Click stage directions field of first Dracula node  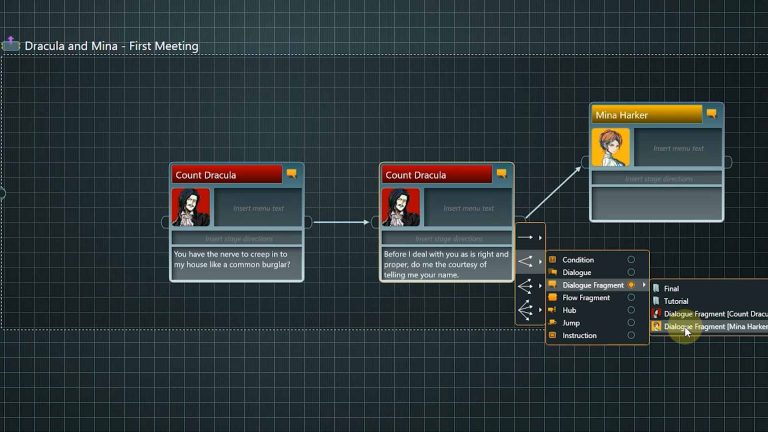point(237,239)
